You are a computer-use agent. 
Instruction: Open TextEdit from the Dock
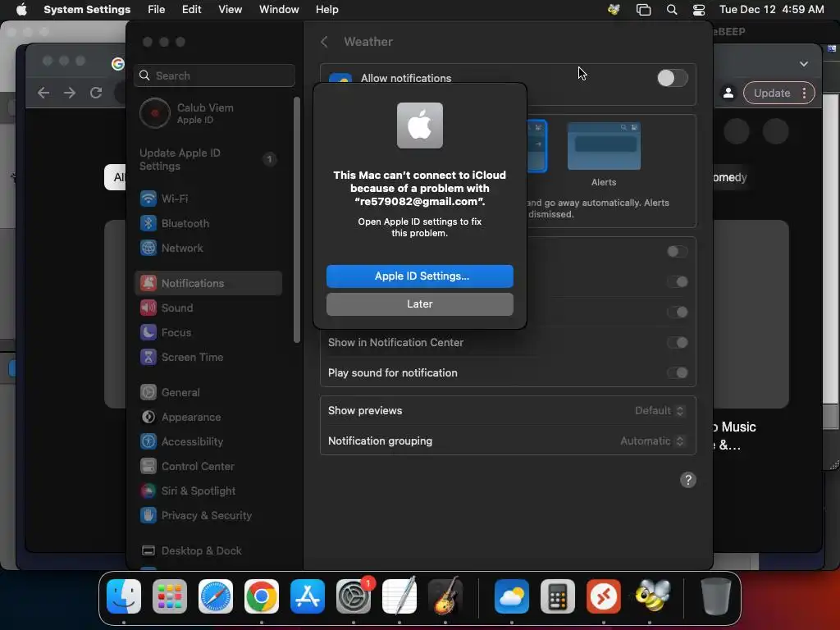[x=399, y=596]
